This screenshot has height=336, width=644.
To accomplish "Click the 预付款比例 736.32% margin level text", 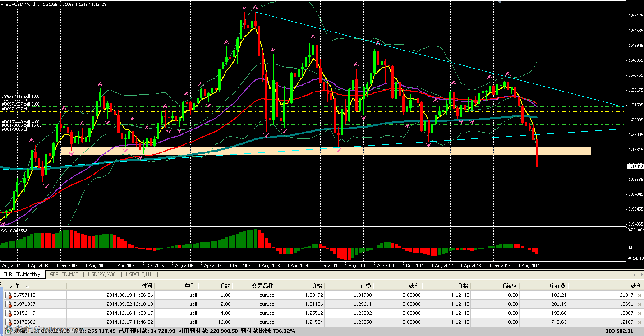I will coord(268,331).
